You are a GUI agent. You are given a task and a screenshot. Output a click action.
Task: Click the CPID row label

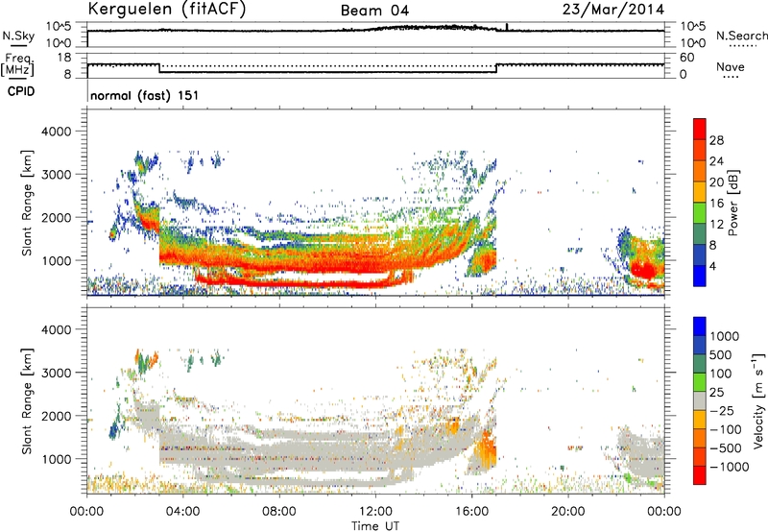[21, 91]
